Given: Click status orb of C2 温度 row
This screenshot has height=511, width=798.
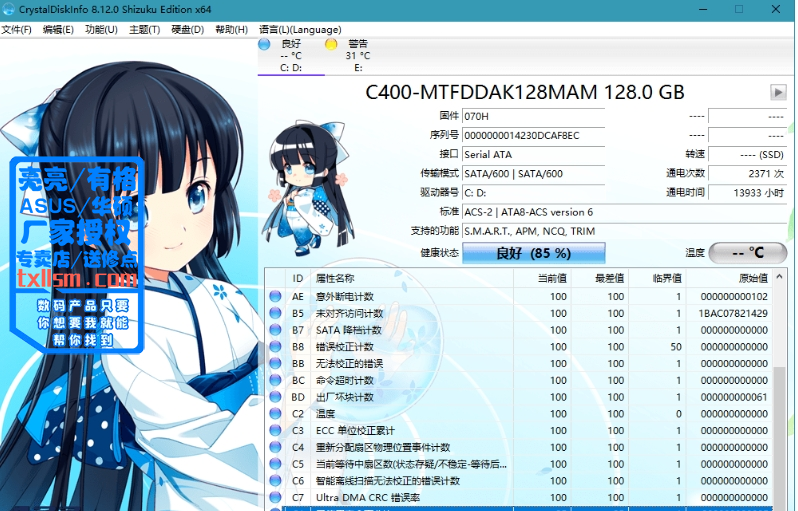Looking at the screenshot, I should (x=275, y=414).
